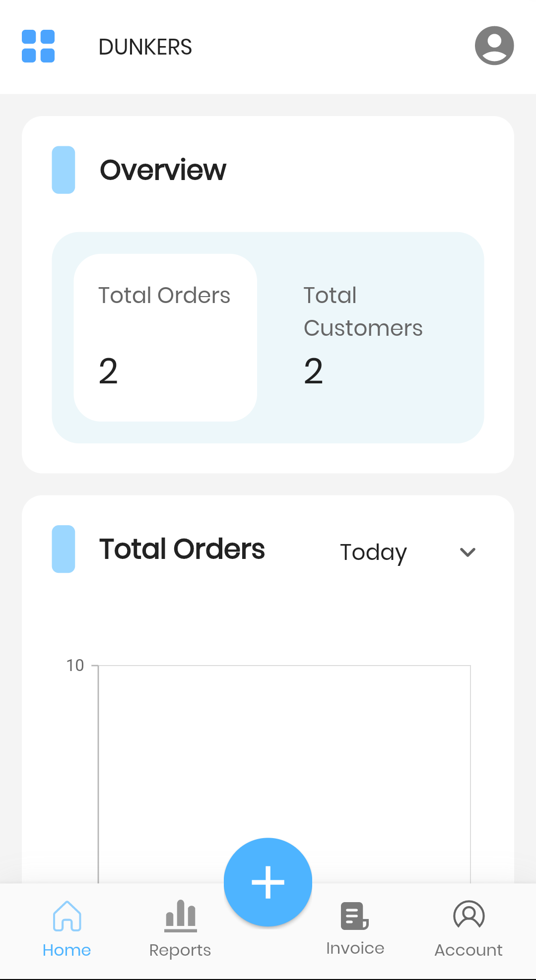Viewport: 536px width, 980px height.
Task: Tap the DUNKERS store title
Action: (x=145, y=47)
